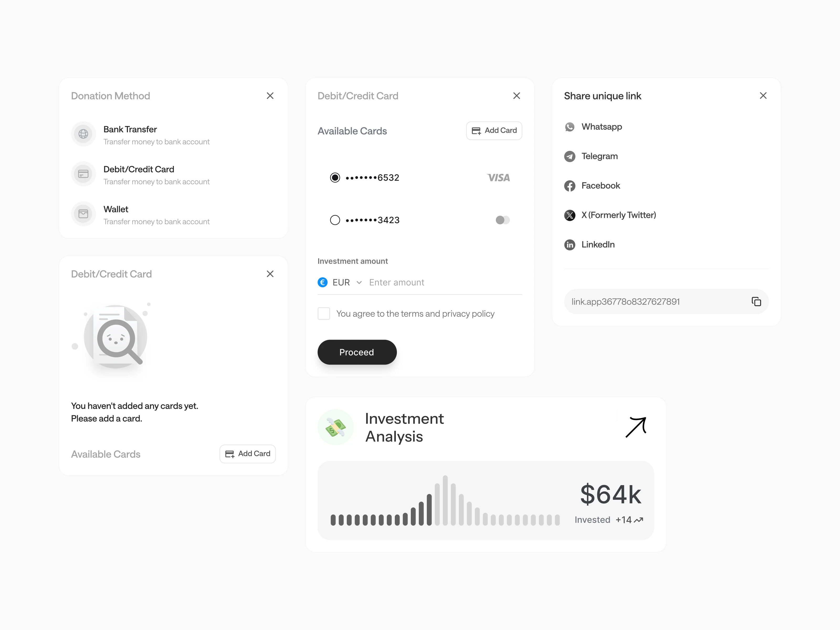
Task: Check the terms and privacy policy box
Action: click(x=324, y=314)
